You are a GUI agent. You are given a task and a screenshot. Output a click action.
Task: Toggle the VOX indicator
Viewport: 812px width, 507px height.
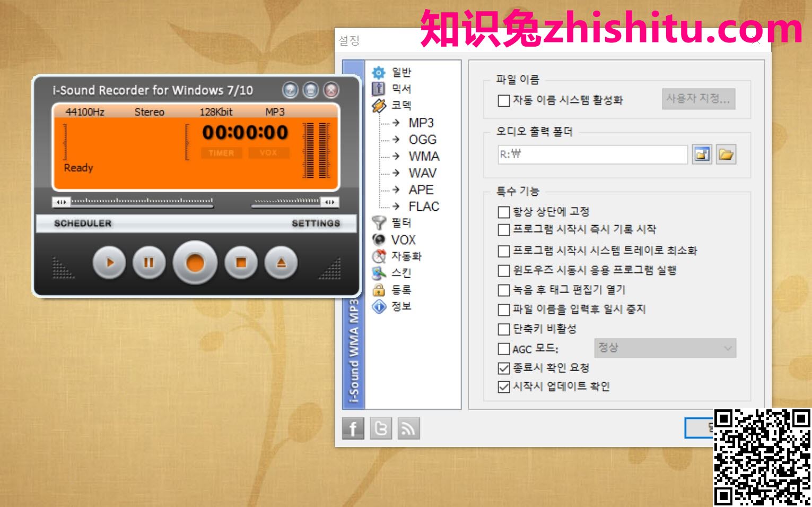268,153
